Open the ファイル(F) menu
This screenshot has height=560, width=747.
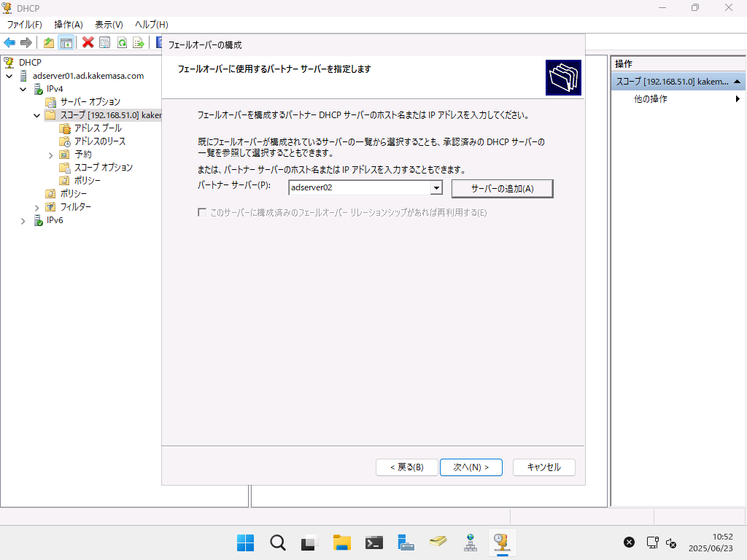(x=24, y=25)
